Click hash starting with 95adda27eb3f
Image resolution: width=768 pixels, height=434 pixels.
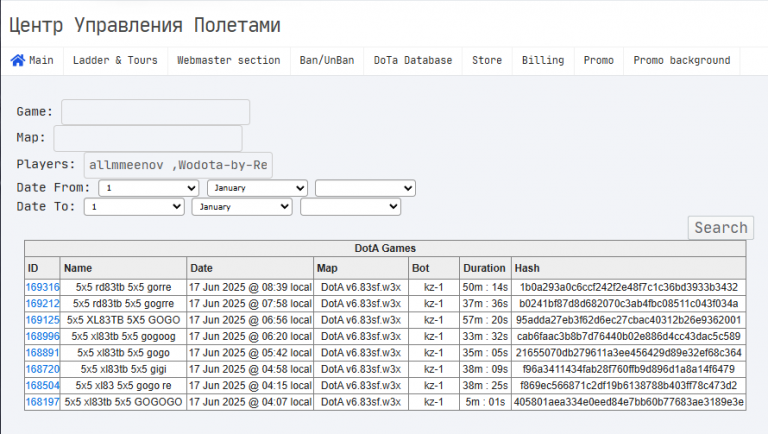(x=629, y=320)
